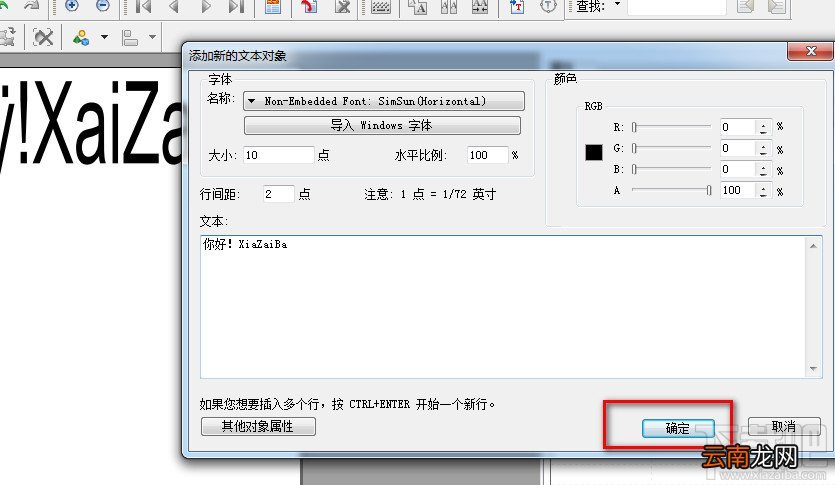Click the G value spinner arrows

(764, 149)
